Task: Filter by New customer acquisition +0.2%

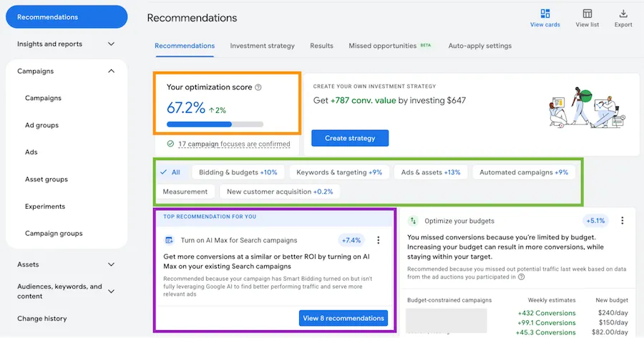Action: click(x=280, y=192)
